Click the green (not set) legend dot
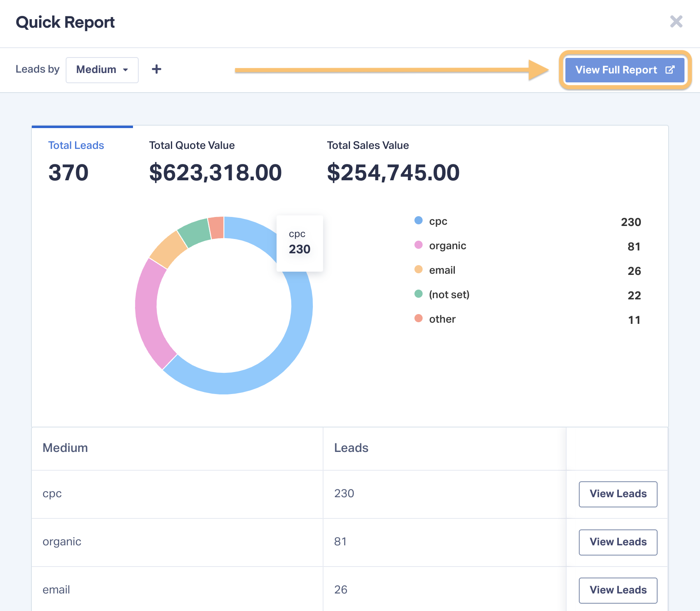This screenshot has width=700, height=611. [x=419, y=294]
